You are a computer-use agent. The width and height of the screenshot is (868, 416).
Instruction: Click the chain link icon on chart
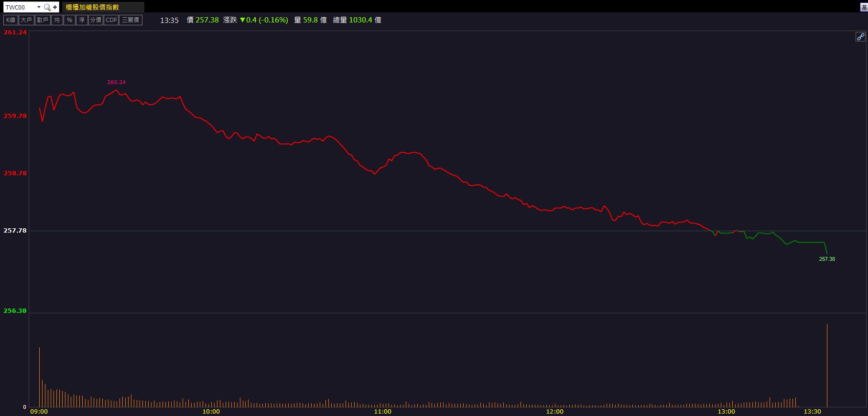[860, 37]
